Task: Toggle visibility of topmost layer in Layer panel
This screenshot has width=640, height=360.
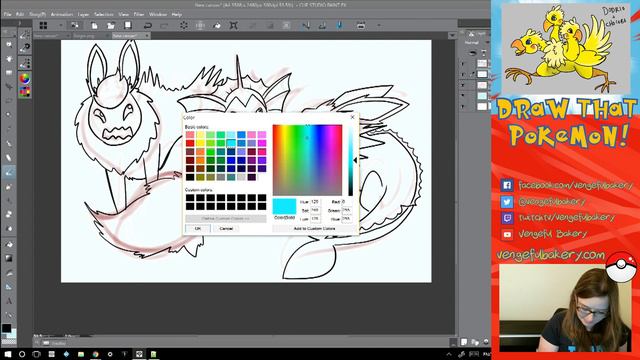Action: (463, 63)
